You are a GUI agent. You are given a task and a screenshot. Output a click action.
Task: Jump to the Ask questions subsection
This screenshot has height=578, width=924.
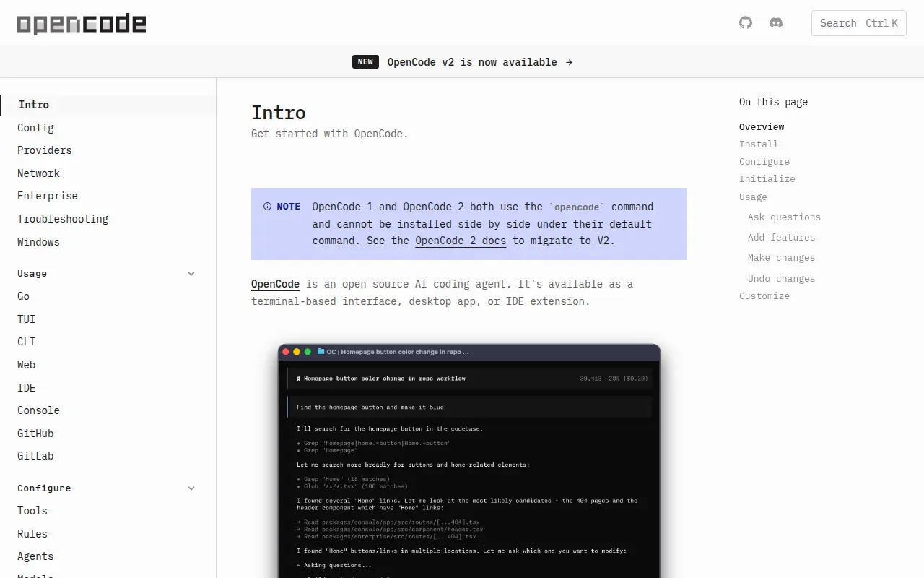coord(784,217)
